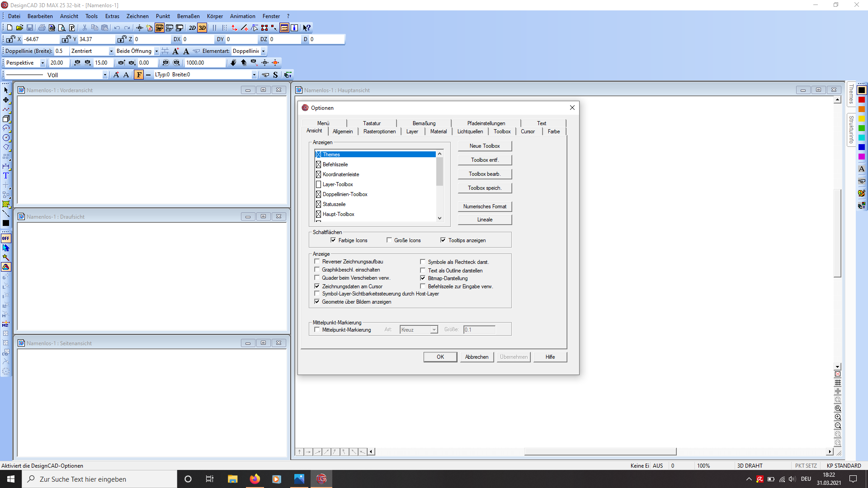Switch to 2D mode icon
The height and width of the screenshot is (488, 868).
pyautogui.click(x=192, y=28)
